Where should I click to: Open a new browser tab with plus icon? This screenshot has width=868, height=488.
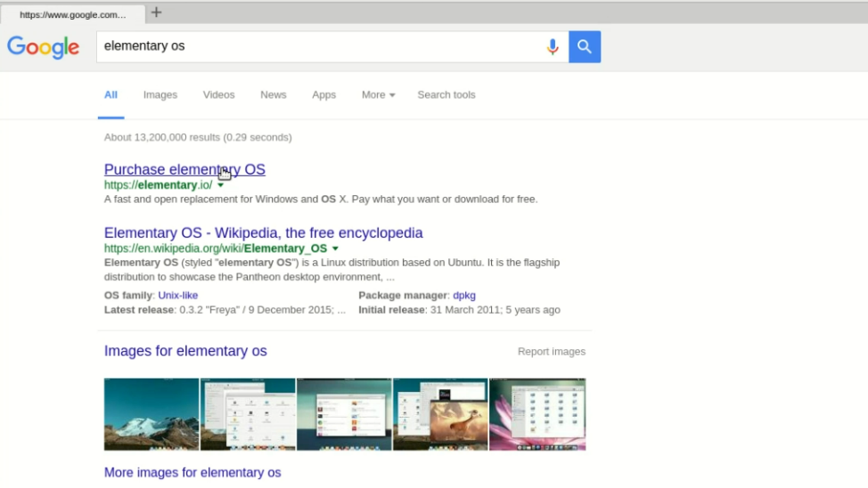tap(156, 12)
